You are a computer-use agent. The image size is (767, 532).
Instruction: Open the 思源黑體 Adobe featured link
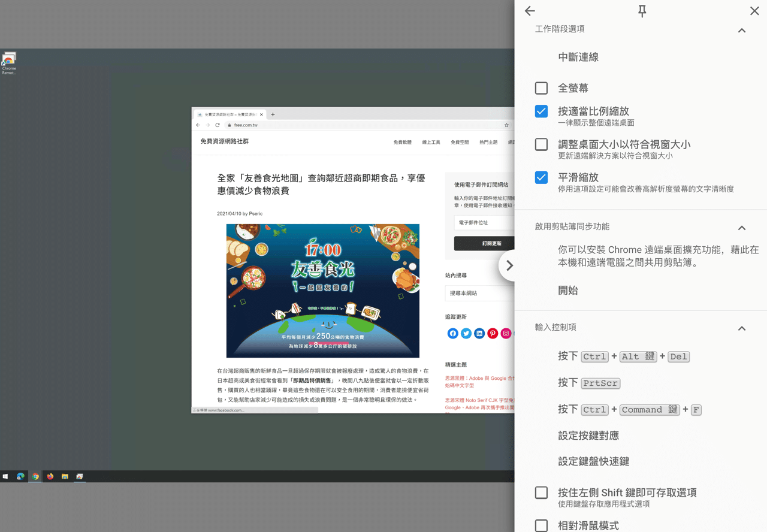[479, 382]
